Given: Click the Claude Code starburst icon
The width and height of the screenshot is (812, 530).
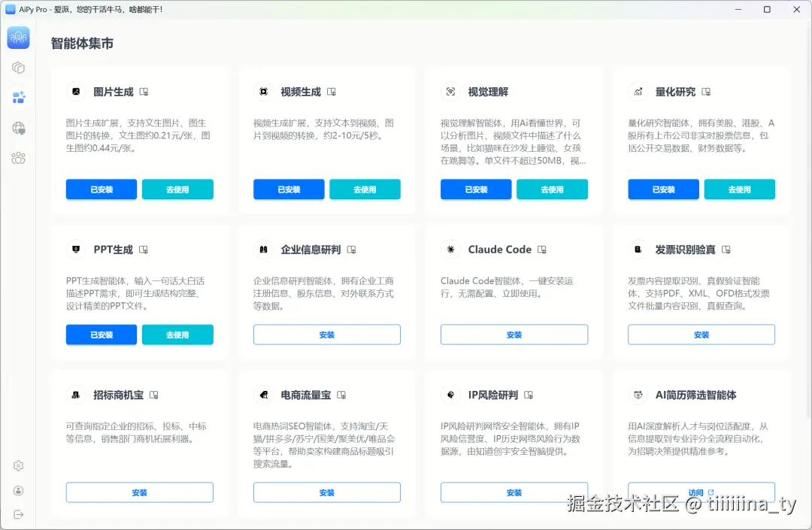Looking at the screenshot, I should coord(450,250).
